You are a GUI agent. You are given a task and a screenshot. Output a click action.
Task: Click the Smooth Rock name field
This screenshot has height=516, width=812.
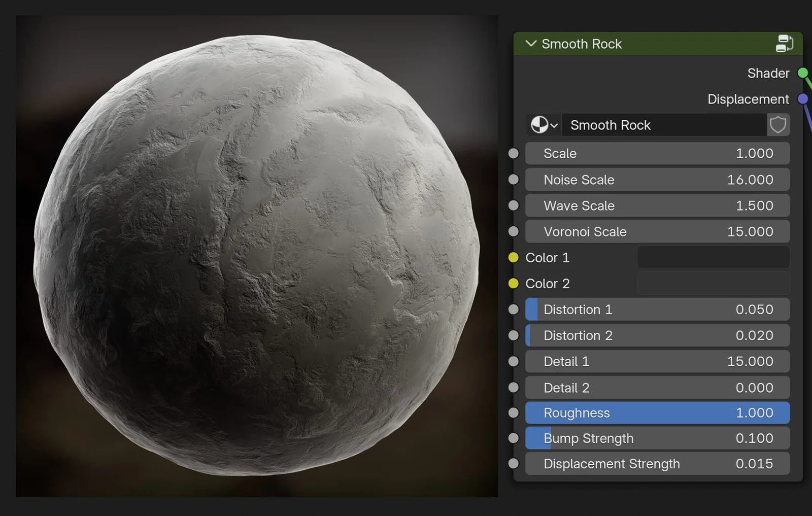pyautogui.click(x=665, y=125)
